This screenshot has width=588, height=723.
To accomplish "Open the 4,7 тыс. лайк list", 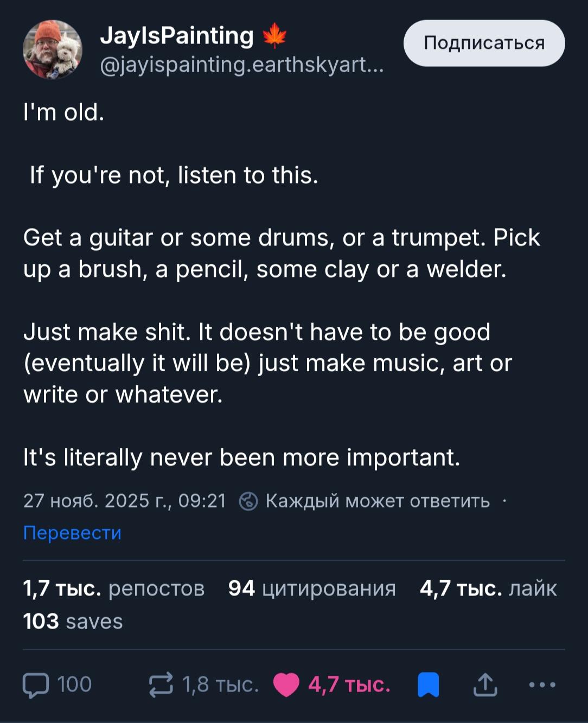I will [488, 588].
